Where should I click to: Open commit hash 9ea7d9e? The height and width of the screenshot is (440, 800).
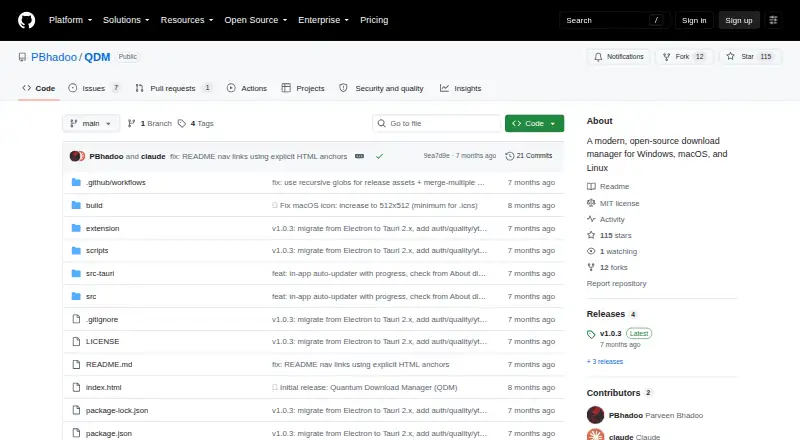[x=436, y=156]
